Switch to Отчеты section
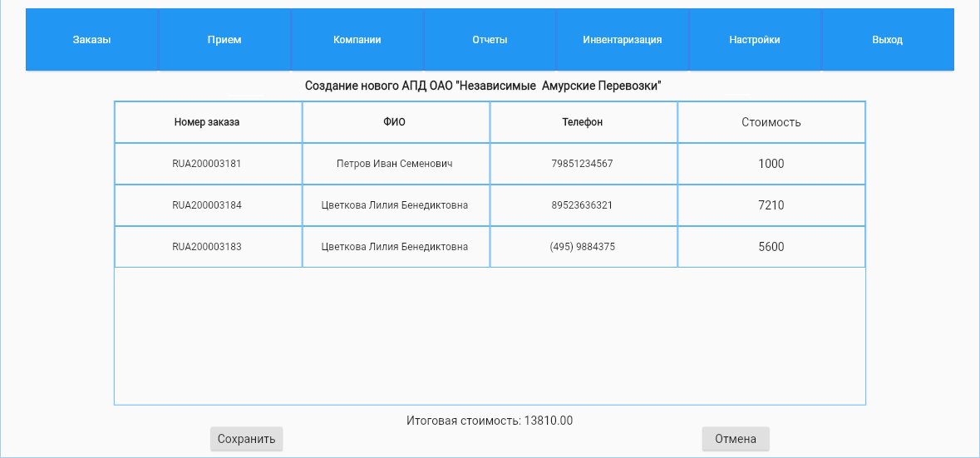Screen dimensions: 980x458 [x=490, y=39]
